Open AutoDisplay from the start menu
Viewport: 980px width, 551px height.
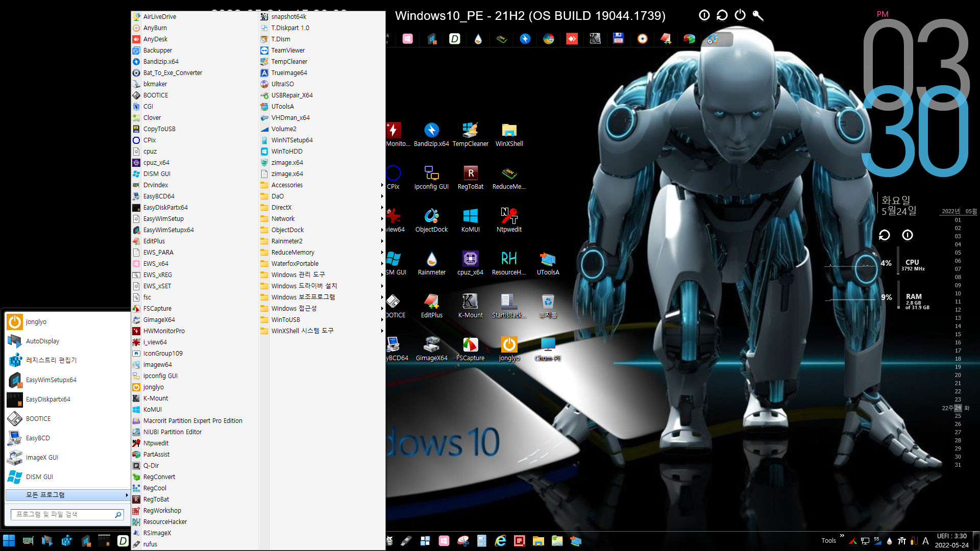(x=67, y=341)
